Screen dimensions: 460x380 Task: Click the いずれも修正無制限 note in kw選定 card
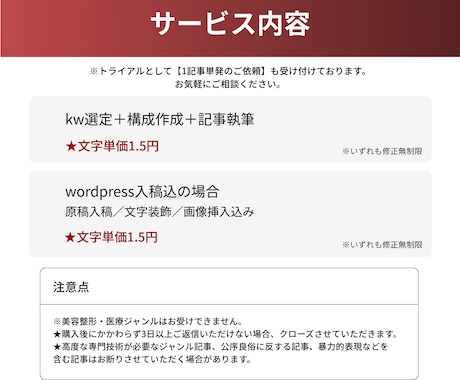click(382, 151)
